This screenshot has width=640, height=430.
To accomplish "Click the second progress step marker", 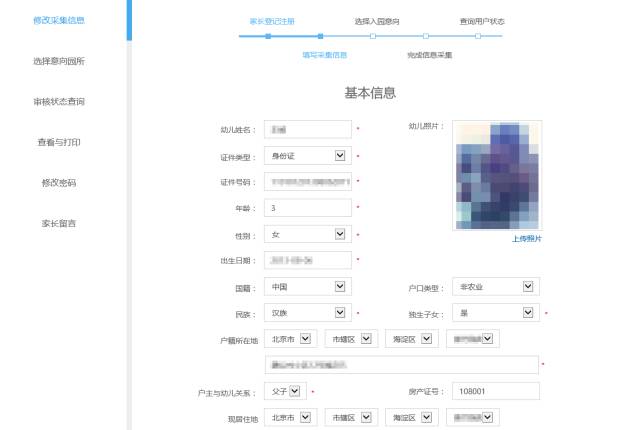I will point(320,36).
